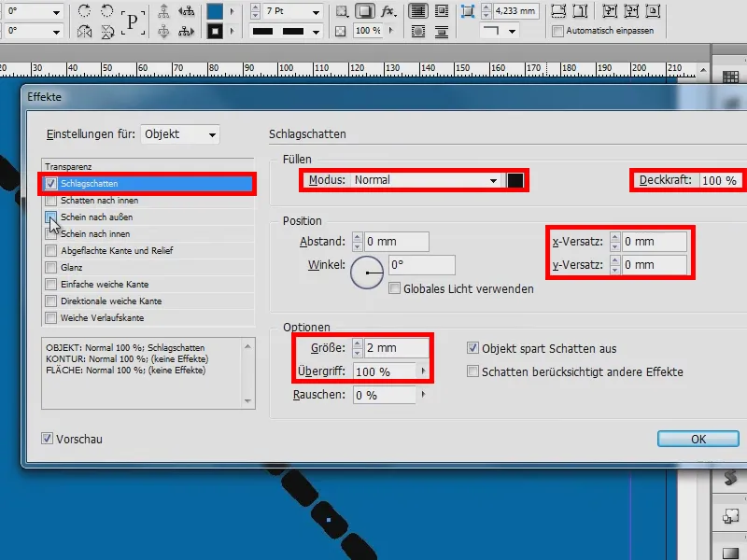Rotate selection 90° counter-clockwise via toolbar icon
747x560 pixels.
pyautogui.click(x=107, y=10)
